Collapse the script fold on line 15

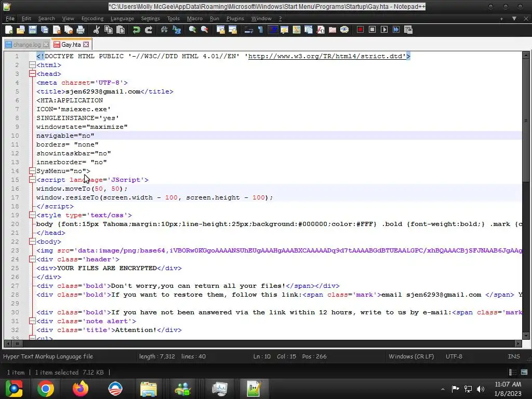tap(32, 179)
